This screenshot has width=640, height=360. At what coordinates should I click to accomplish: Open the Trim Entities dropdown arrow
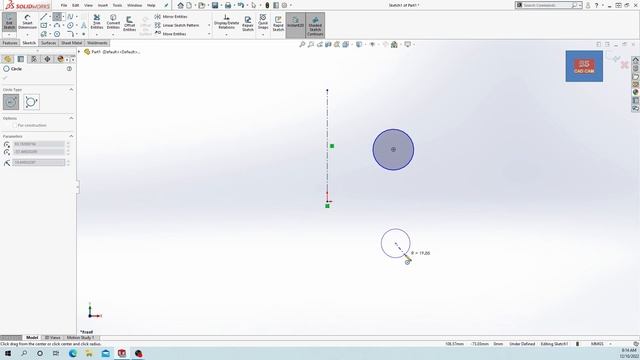97,35
